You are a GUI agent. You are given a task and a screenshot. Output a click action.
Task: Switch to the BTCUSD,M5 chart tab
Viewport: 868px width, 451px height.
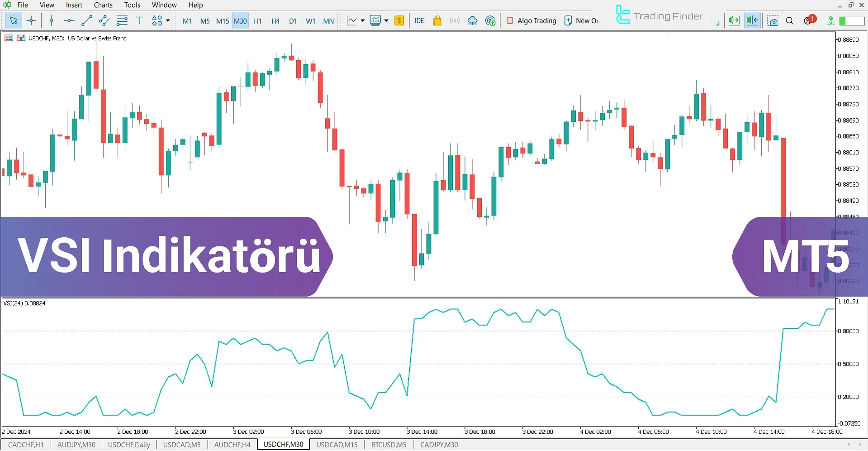click(x=388, y=445)
